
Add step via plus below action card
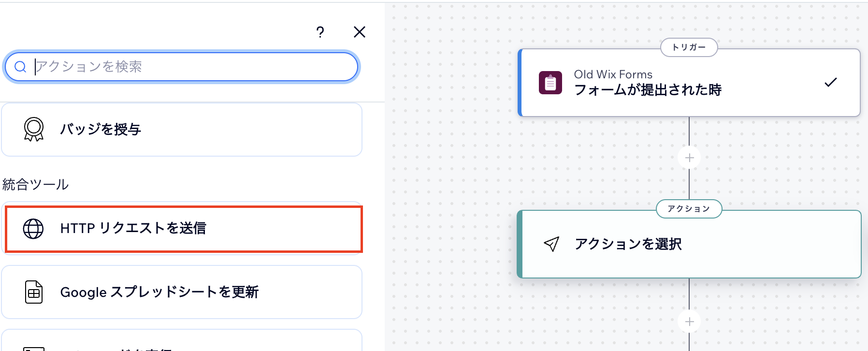(689, 322)
